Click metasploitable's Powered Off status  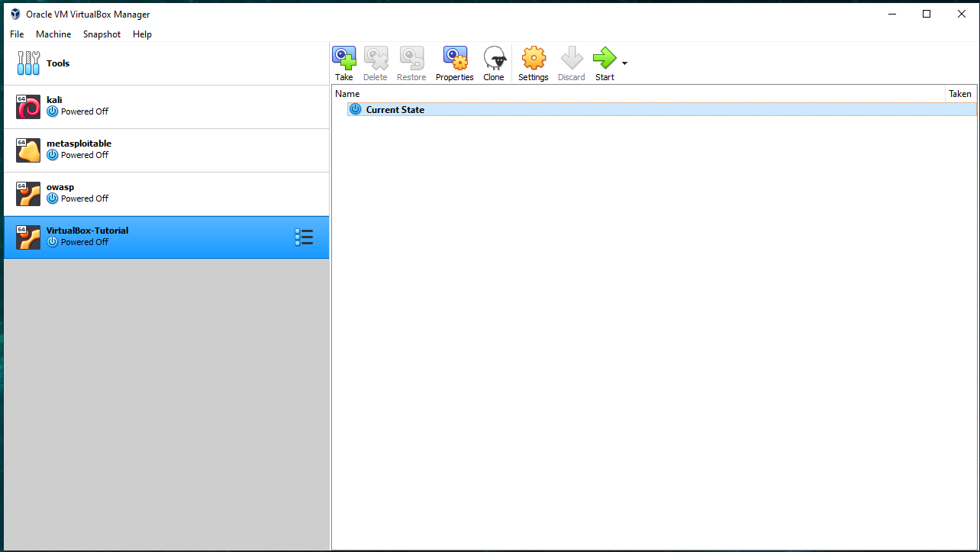coord(85,155)
